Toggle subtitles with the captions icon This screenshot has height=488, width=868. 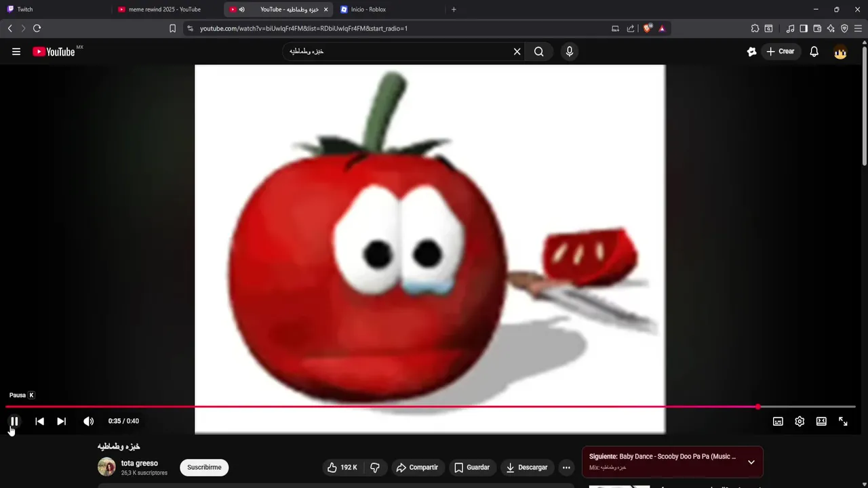tap(778, 421)
